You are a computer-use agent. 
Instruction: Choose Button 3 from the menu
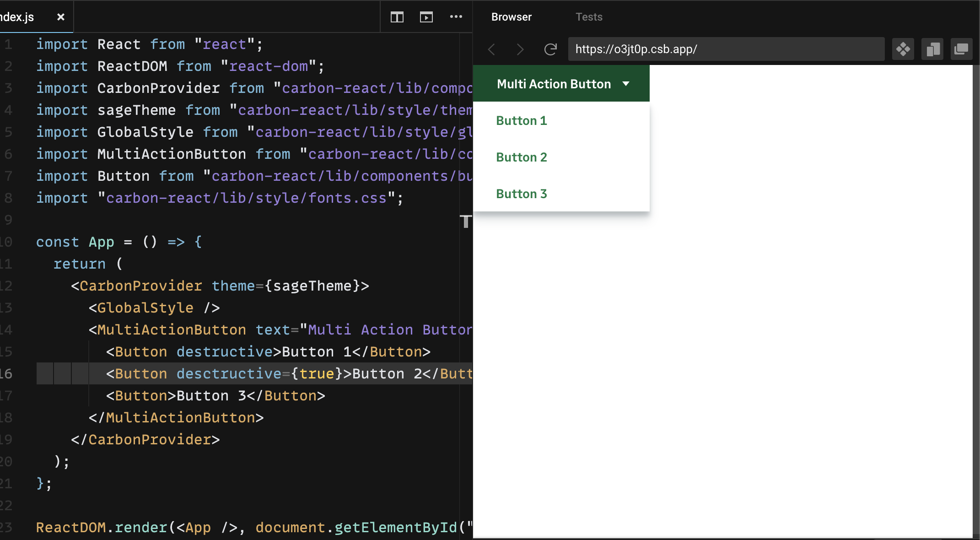point(521,194)
